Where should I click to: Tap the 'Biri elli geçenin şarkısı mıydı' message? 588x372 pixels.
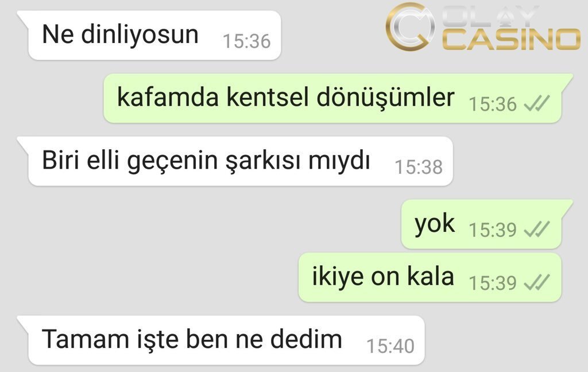pyautogui.click(x=241, y=161)
